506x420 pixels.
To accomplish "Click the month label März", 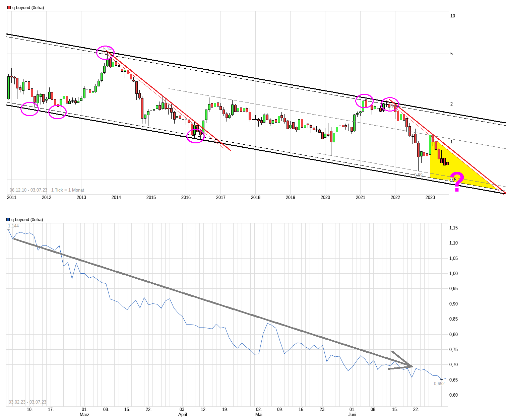I will [84, 414].
